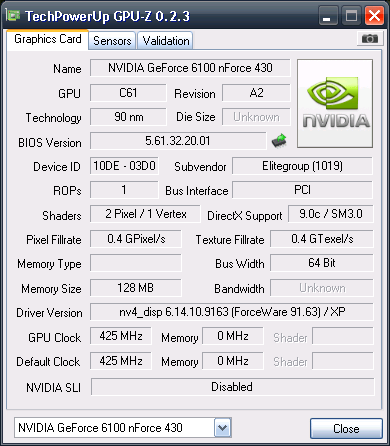Image resolution: width=390 pixels, height=446 pixels.
Task: Select Bus Width value 64 Bit
Action: coord(322,263)
